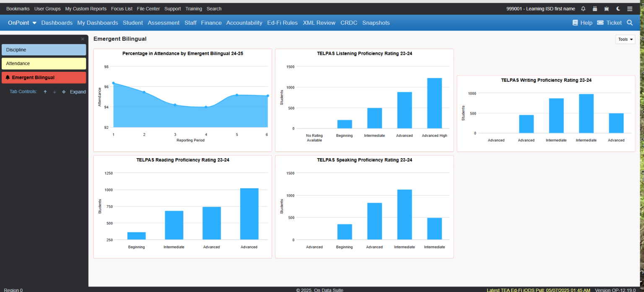Open the notifications bell icon
This screenshot has height=292, width=644.
pyautogui.click(x=583, y=8)
